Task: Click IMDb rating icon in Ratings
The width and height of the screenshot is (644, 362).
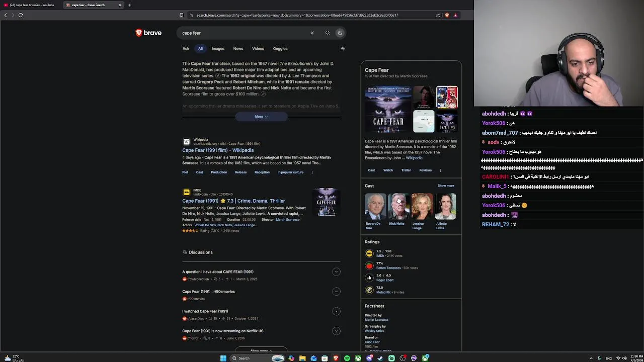Action: (x=369, y=253)
